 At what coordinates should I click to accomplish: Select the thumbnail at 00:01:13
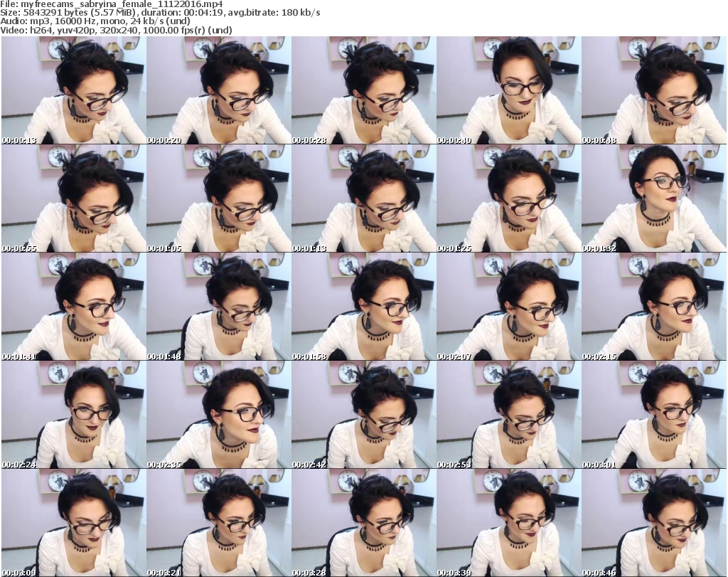point(363,198)
